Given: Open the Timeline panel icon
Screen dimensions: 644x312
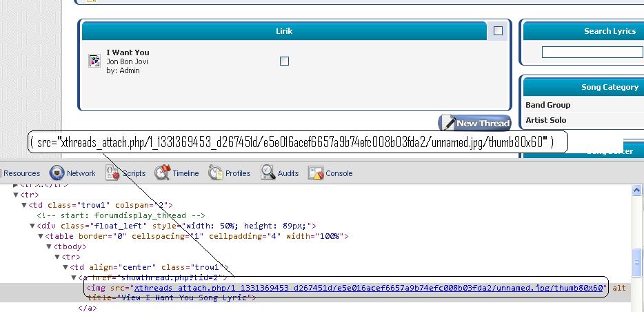Looking at the screenshot, I should click(x=163, y=173).
